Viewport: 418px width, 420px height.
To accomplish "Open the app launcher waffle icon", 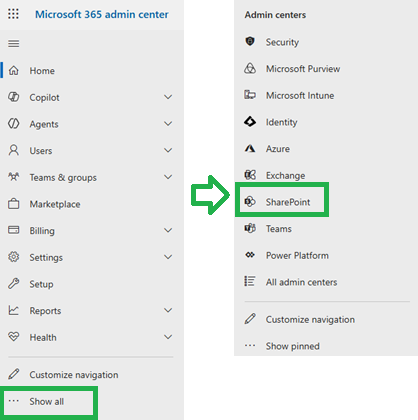I will 13,14.
